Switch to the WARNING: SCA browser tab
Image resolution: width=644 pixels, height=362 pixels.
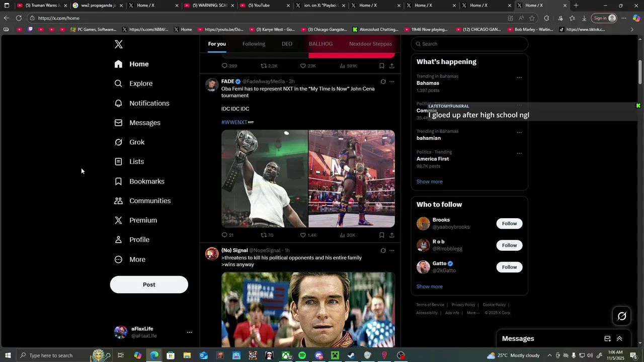[x=209, y=6]
